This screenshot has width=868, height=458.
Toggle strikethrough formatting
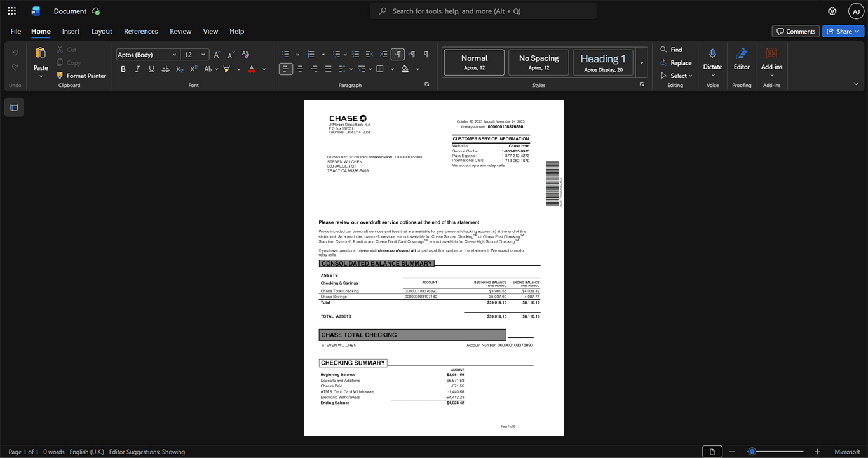tap(166, 69)
